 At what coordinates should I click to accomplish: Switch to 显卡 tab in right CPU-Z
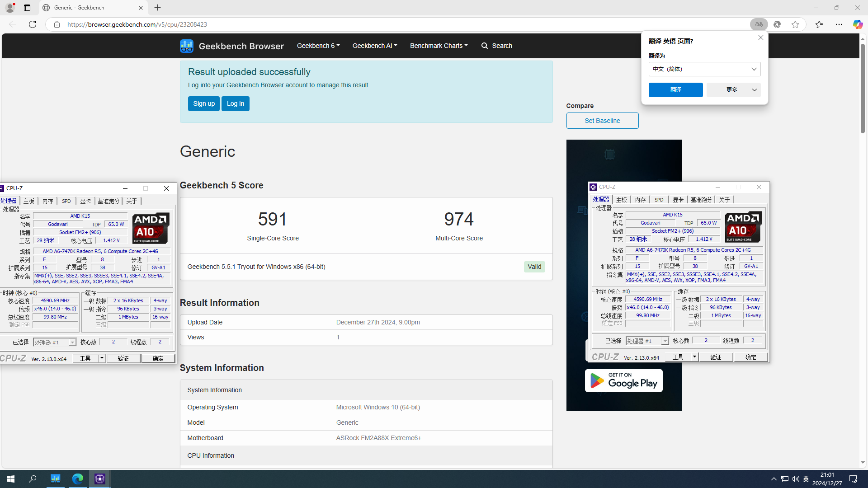pyautogui.click(x=678, y=200)
